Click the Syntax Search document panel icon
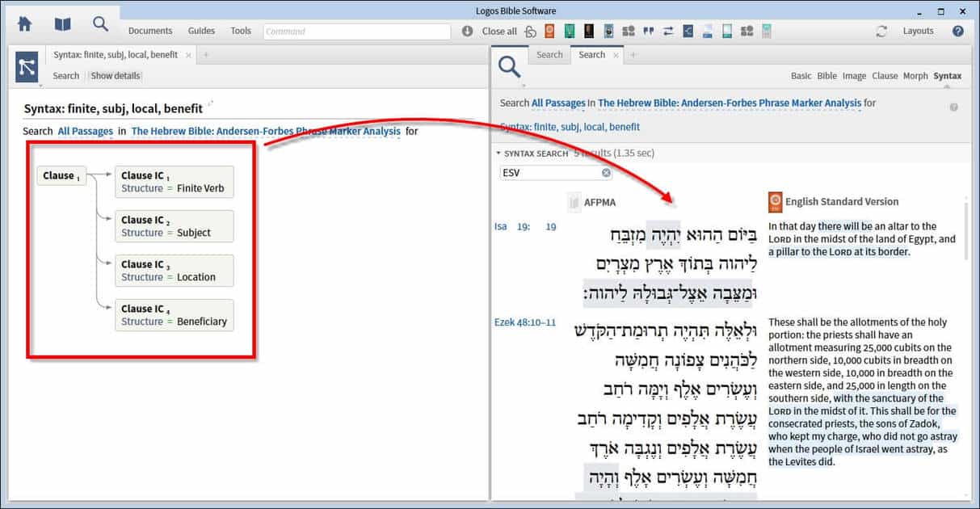The image size is (980, 509). pyautogui.click(x=27, y=66)
